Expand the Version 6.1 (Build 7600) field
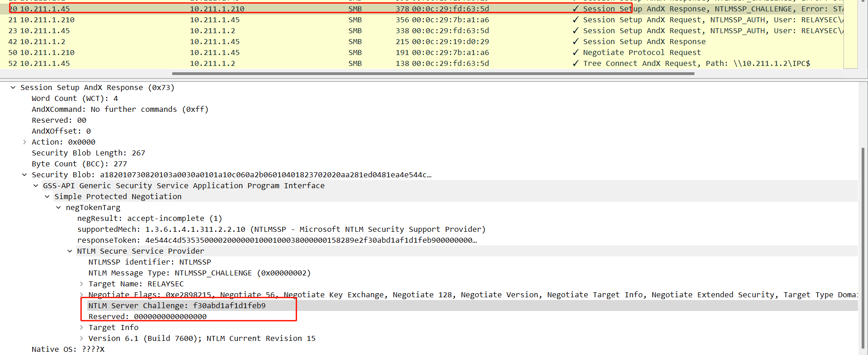 point(81,339)
